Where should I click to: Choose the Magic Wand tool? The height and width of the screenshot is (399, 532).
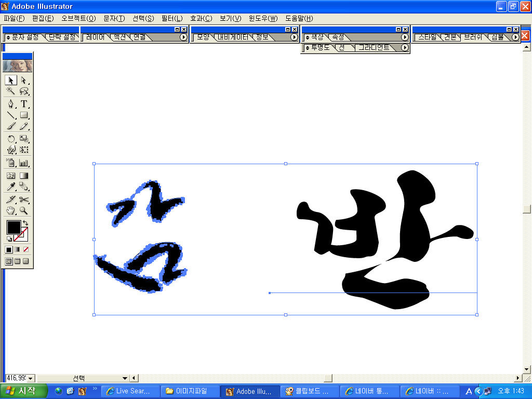coord(11,91)
